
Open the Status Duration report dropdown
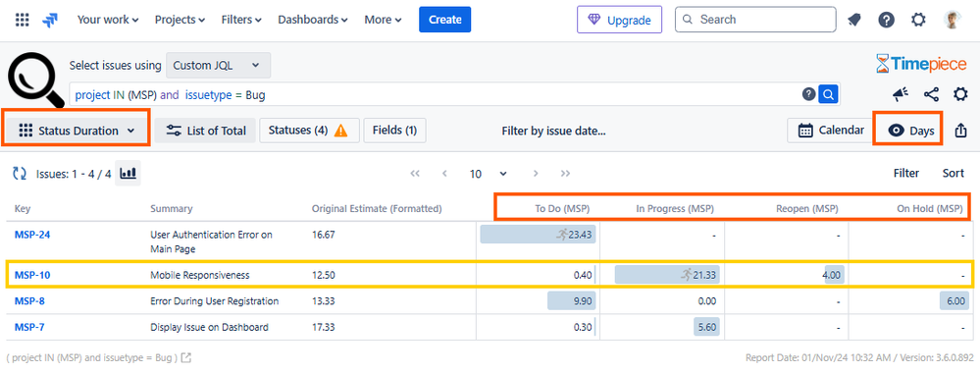(x=77, y=131)
